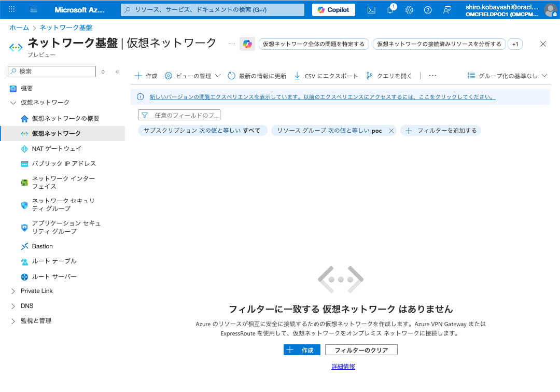Screen dimensions: 560x392
Task: Open Cloud Shell from the top bar
Action: pos(371,9)
